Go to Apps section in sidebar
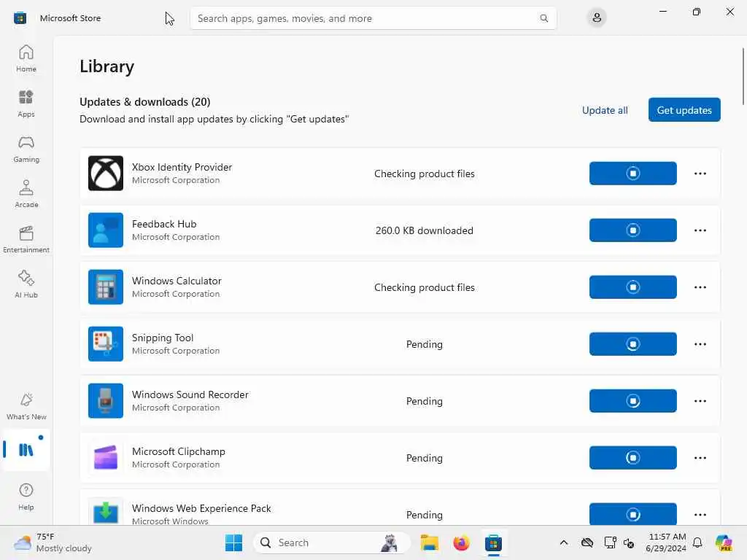Image resolution: width=747 pixels, height=560 pixels. coord(26,104)
